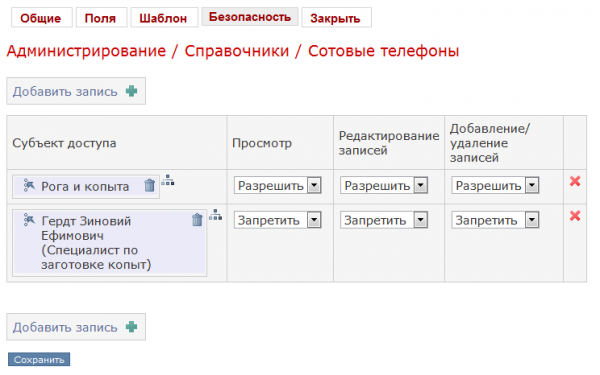600x375 pixels.
Task: Open Просмотр dropdown for Гердт Зиновий
Action: click(x=277, y=220)
